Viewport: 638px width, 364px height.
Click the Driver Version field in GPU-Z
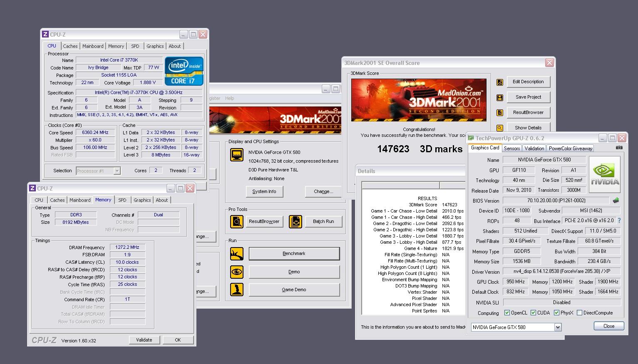tap(562, 272)
